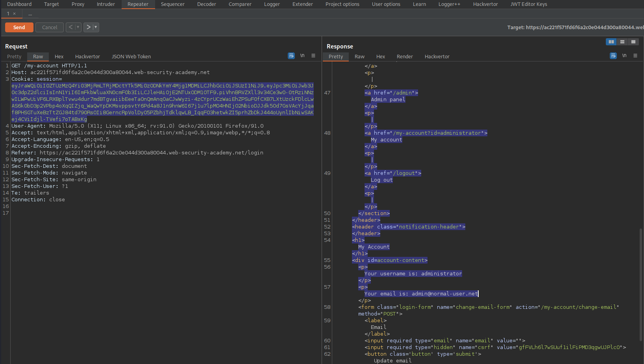Open User options tab

pyautogui.click(x=386, y=4)
